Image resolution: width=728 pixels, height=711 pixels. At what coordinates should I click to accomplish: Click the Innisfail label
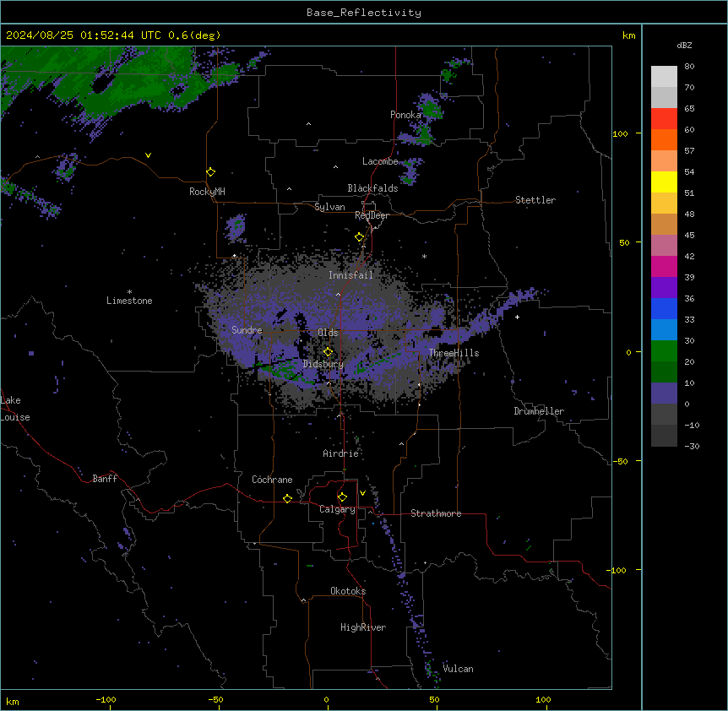350,275
